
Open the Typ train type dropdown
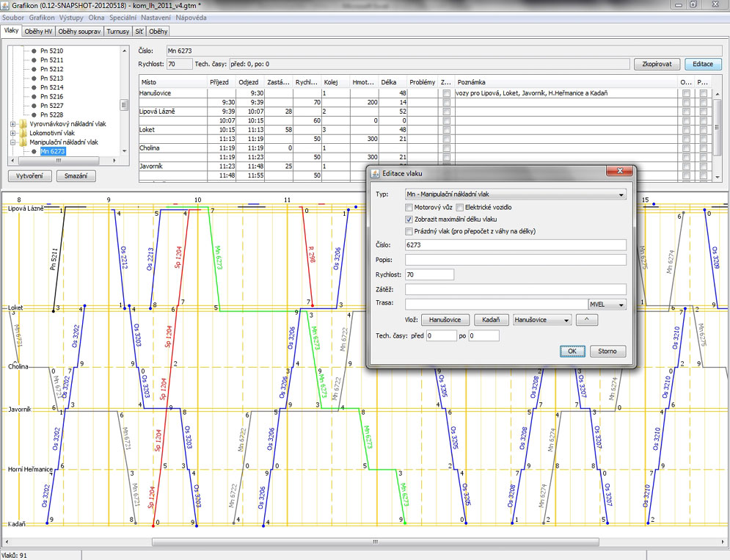(621, 194)
